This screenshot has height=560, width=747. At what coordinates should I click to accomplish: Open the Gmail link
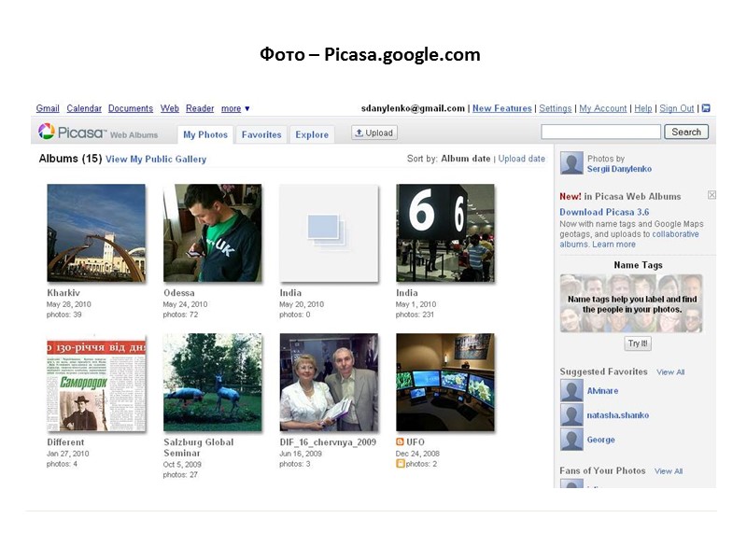(x=48, y=108)
